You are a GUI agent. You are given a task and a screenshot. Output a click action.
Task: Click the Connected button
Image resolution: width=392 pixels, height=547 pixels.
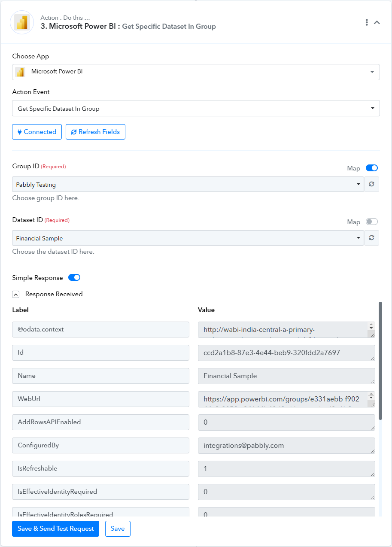click(37, 132)
